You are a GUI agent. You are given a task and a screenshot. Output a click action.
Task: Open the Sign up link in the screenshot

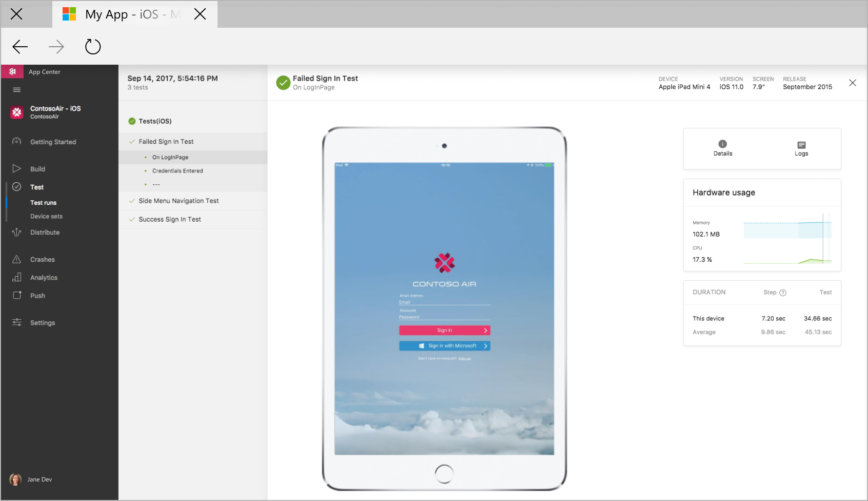[x=465, y=358]
